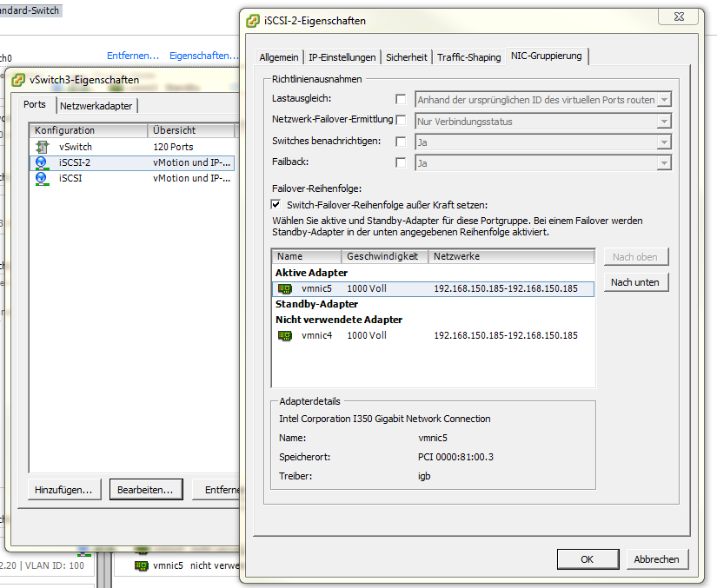Click the Geschwindigkeit column header
This screenshot has height=588, width=717.
[x=383, y=256]
